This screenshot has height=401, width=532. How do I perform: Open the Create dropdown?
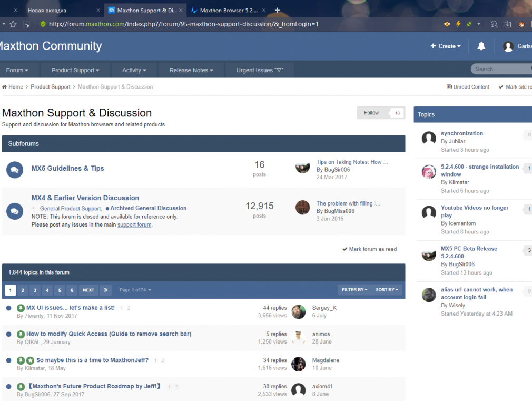(x=446, y=46)
